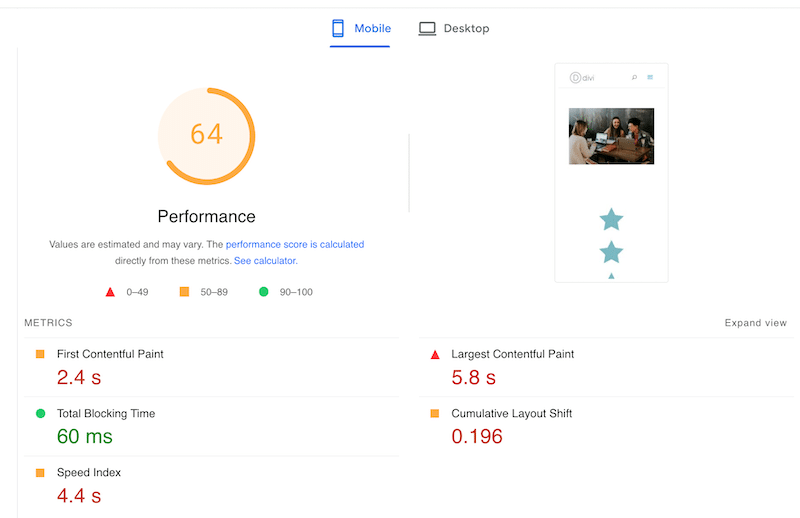Viewport: 800px width, 518px height.
Task: Click the red triangle 0–49 legend icon
Action: pyautogui.click(x=110, y=292)
